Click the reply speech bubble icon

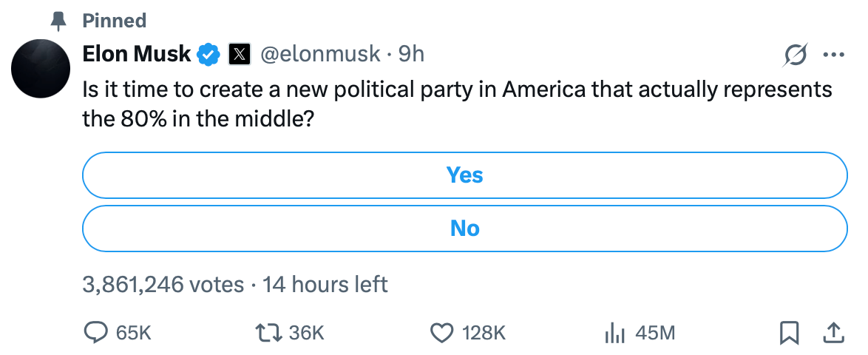tap(96, 334)
